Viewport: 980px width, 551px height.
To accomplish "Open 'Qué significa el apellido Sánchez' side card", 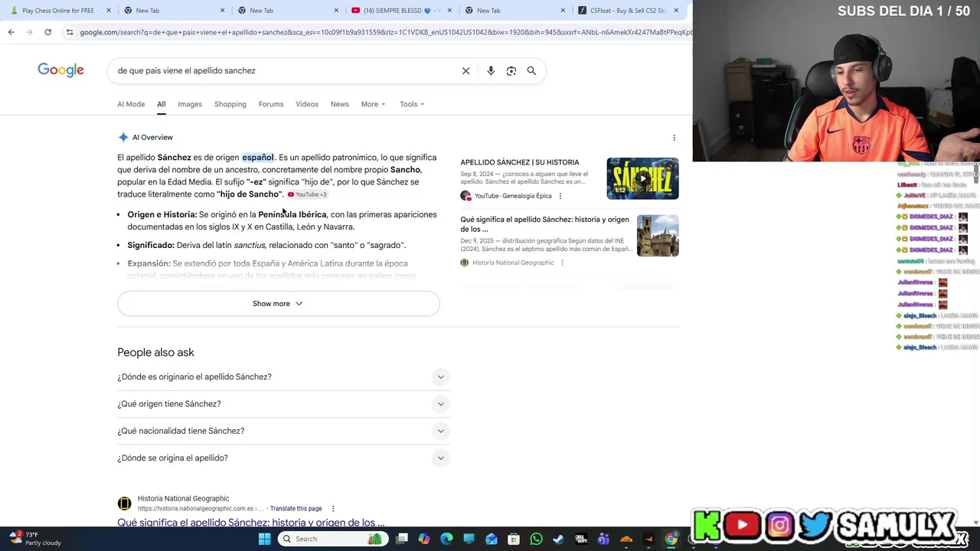I will (x=544, y=224).
